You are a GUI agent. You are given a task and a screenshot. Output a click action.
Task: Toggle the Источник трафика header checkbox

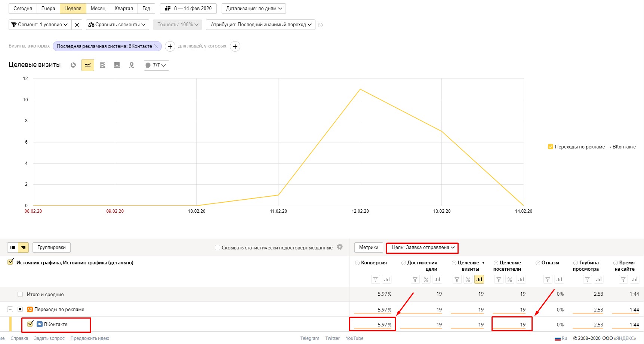coord(10,262)
